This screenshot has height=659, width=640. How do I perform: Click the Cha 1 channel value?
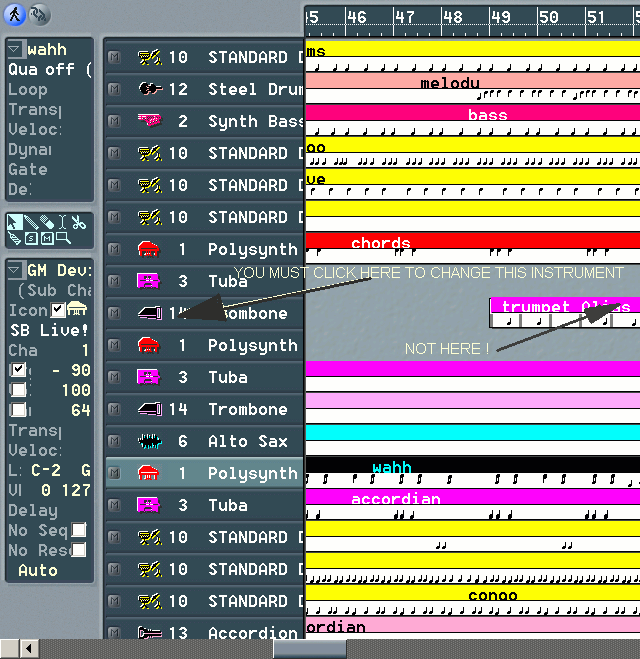pos(85,350)
